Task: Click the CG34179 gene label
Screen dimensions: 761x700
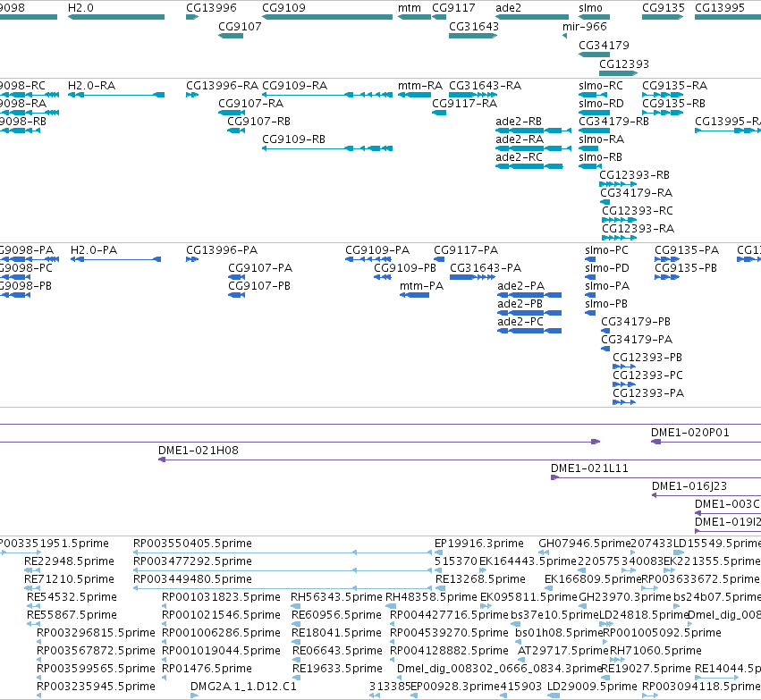Action: (x=604, y=46)
